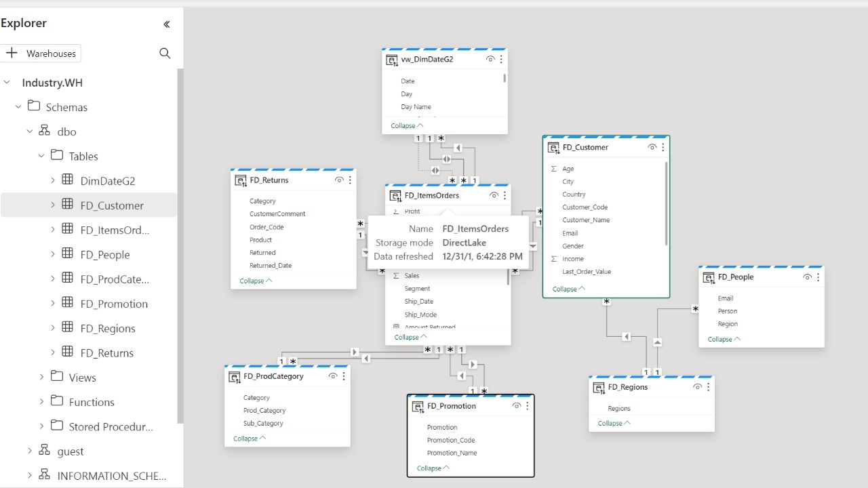Open more options for FD_People card
The image size is (868, 488).
818,277
